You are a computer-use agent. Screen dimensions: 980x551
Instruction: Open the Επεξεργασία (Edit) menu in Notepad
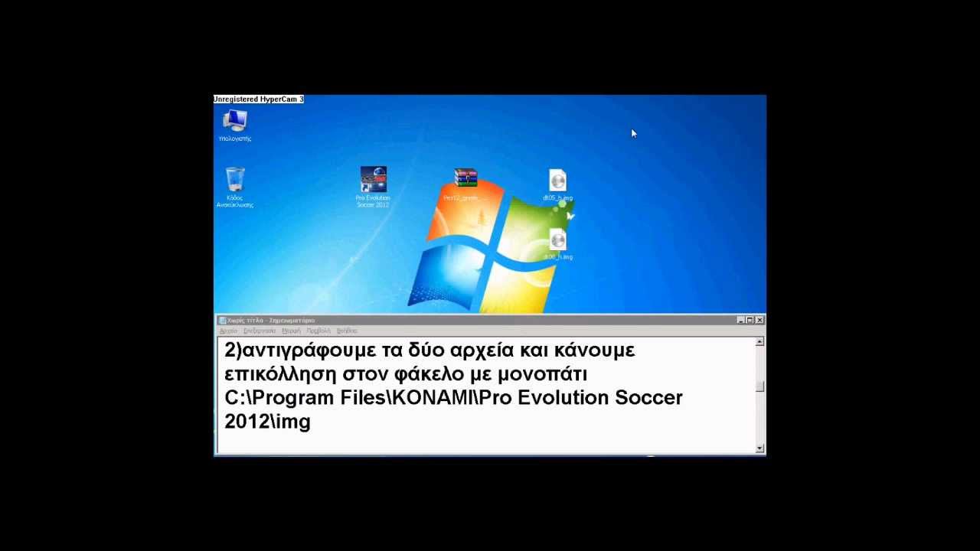(x=260, y=331)
